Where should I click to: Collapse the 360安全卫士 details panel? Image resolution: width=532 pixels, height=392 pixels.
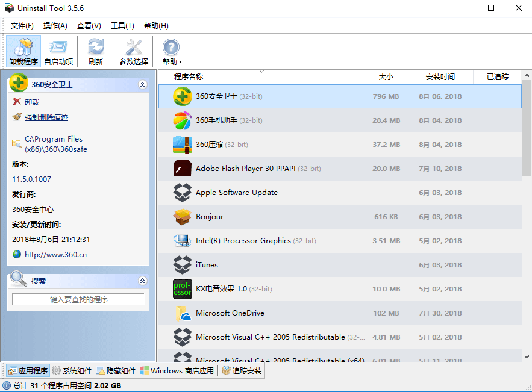(x=143, y=84)
